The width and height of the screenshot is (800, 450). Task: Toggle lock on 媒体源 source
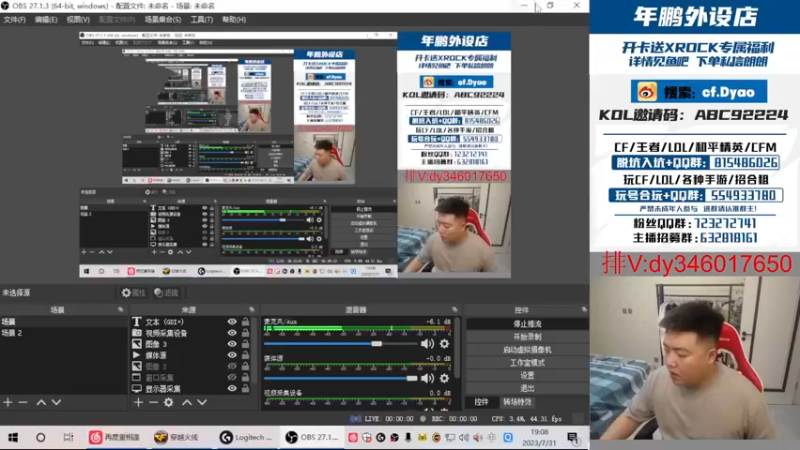245,355
